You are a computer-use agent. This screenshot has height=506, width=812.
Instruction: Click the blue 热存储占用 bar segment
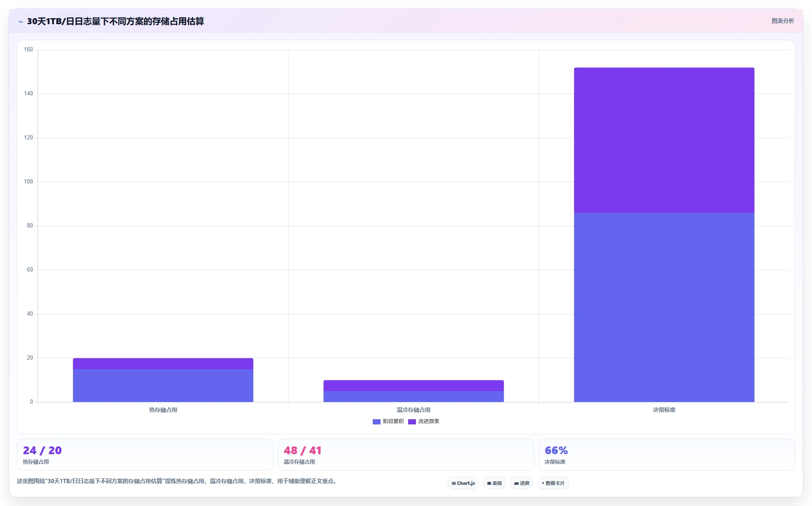tap(163, 386)
